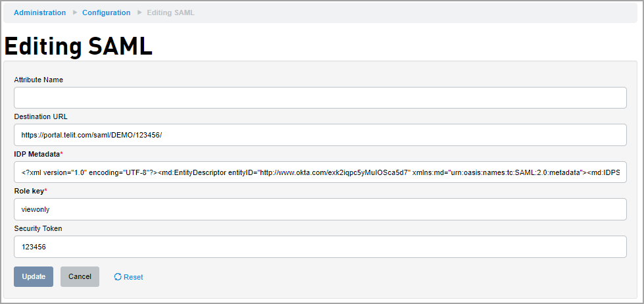644x304 pixels.
Task: Click into the Destination URL field
Action: click(320, 135)
